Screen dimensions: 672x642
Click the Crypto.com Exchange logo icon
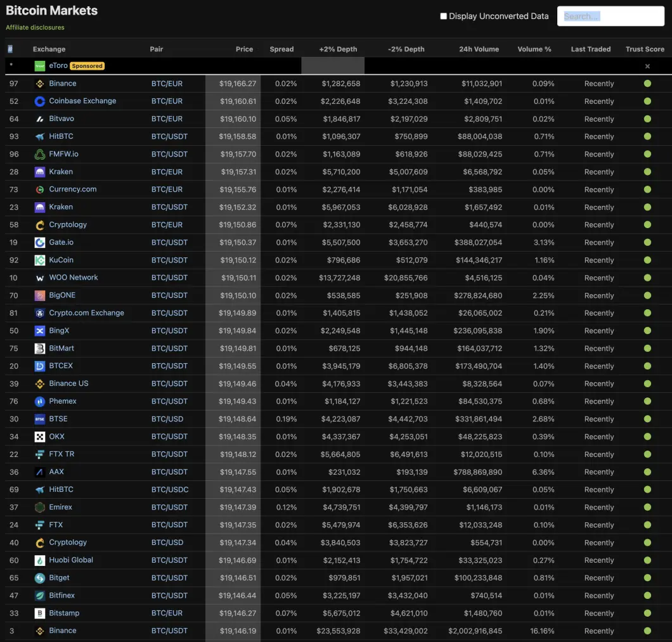coord(40,313)
